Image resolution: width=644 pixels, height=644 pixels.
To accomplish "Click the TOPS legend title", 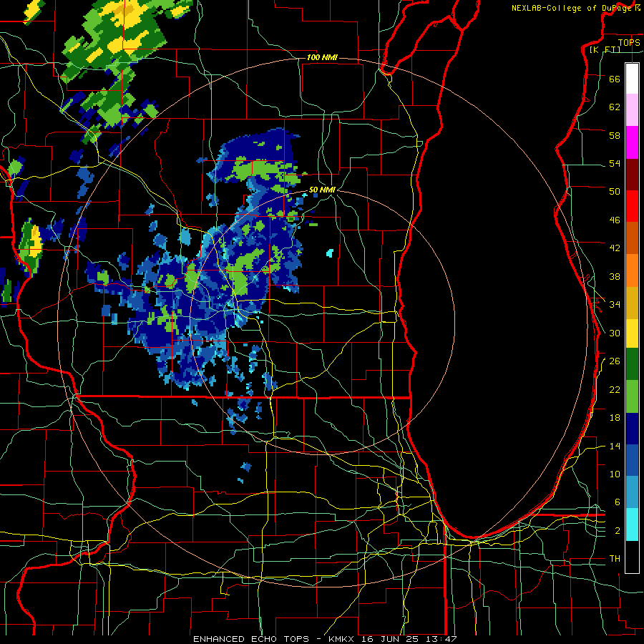I will click(629, 42).
